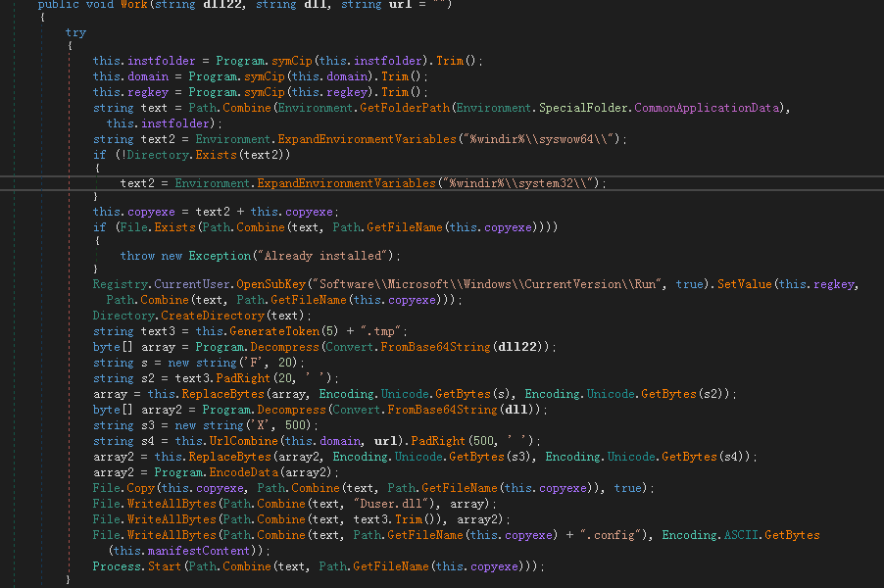Select the "Duser.dll" string literal

pyautogui.click(x=393, y=505)
